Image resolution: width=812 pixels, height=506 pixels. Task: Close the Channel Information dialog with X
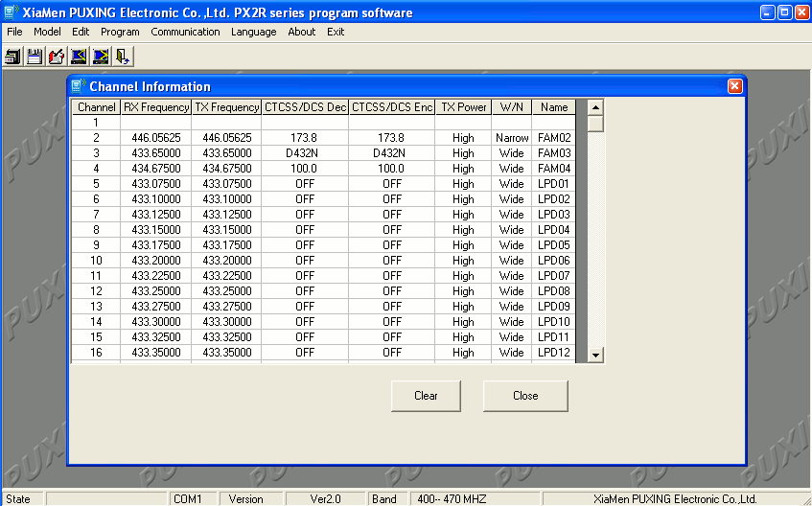point(734,86)
